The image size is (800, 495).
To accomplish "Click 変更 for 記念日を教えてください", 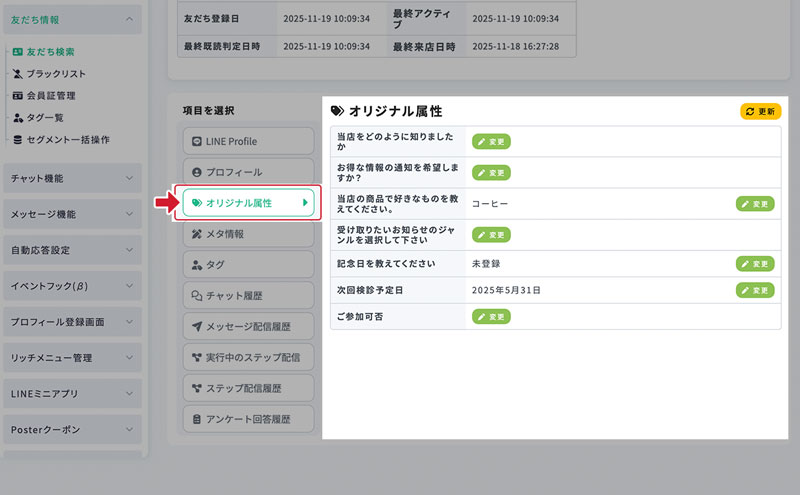I will coord(755,264).
